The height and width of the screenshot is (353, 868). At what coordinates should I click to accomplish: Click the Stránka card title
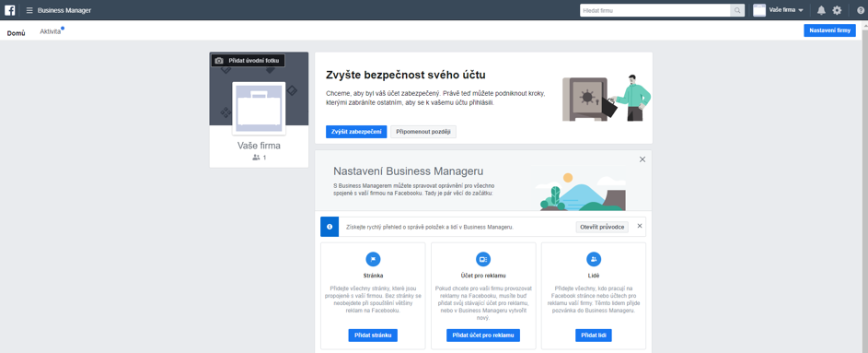(373, 275)
